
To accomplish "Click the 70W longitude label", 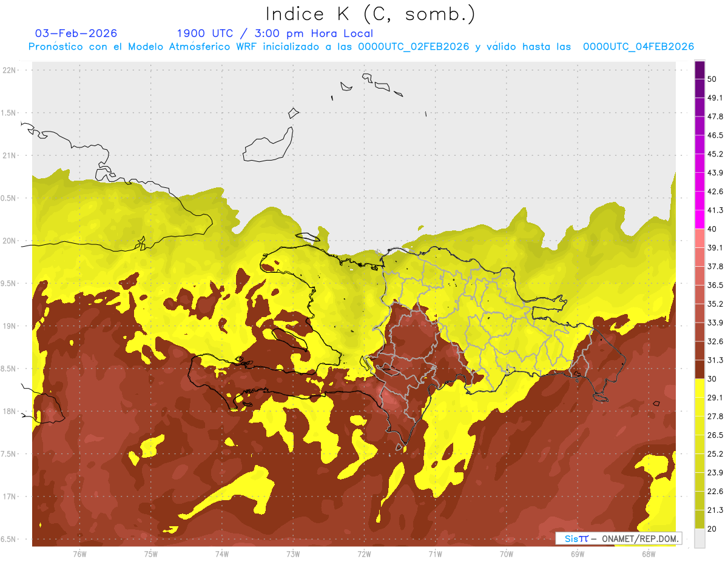I will click(507, 554).
